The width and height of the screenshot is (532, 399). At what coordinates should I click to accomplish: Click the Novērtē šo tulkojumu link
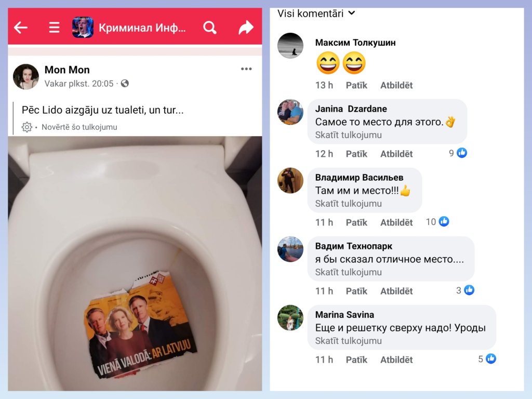[79, 127]
